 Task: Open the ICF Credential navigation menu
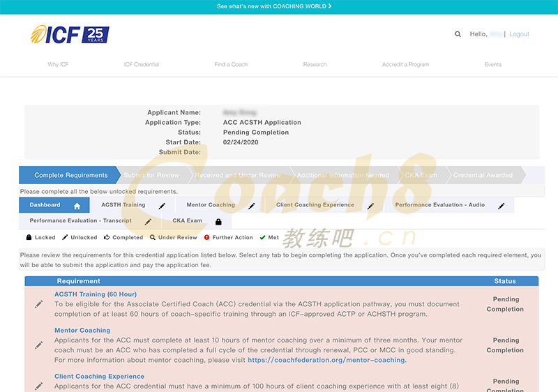[142, 65]
